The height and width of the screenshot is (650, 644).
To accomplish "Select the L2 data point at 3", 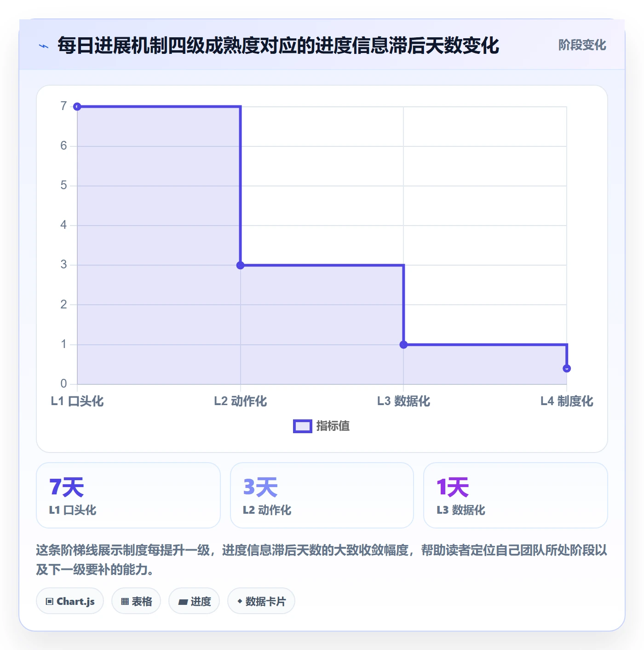I will [x=241, y=265].
